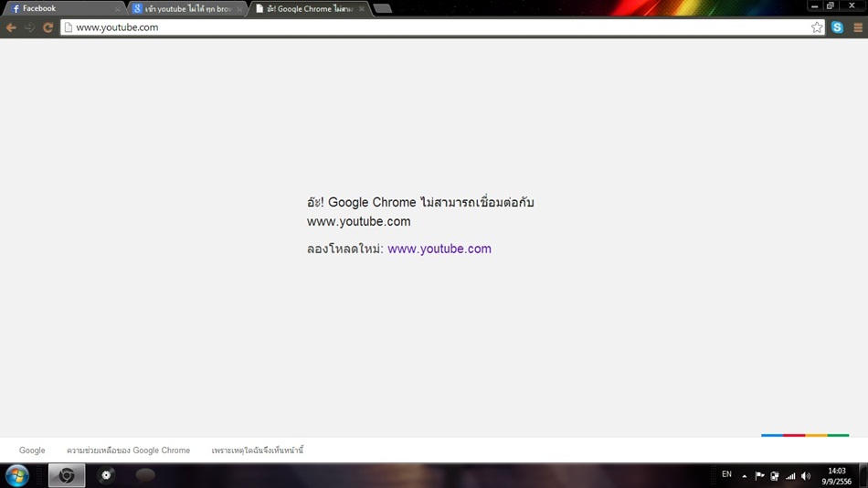The image size is (868, 488).
Task: Restore down the Chrome window
Action: (x=831, y=5)
